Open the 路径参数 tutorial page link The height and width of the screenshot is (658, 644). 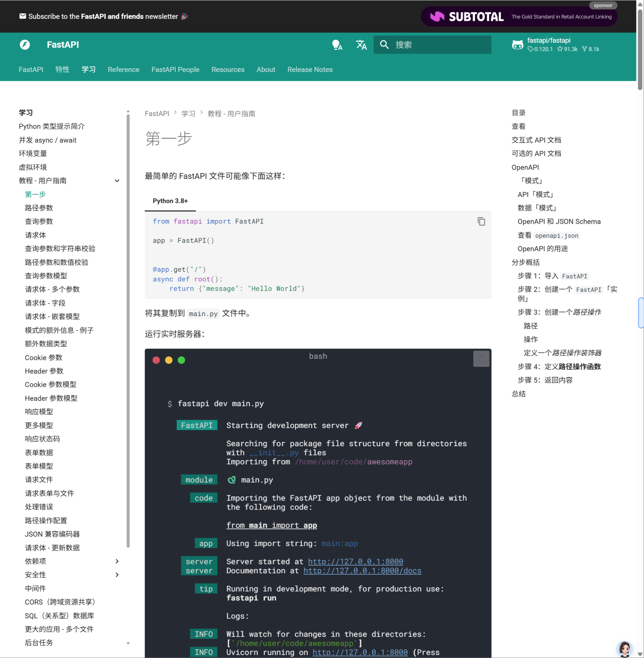coord(39,208)
